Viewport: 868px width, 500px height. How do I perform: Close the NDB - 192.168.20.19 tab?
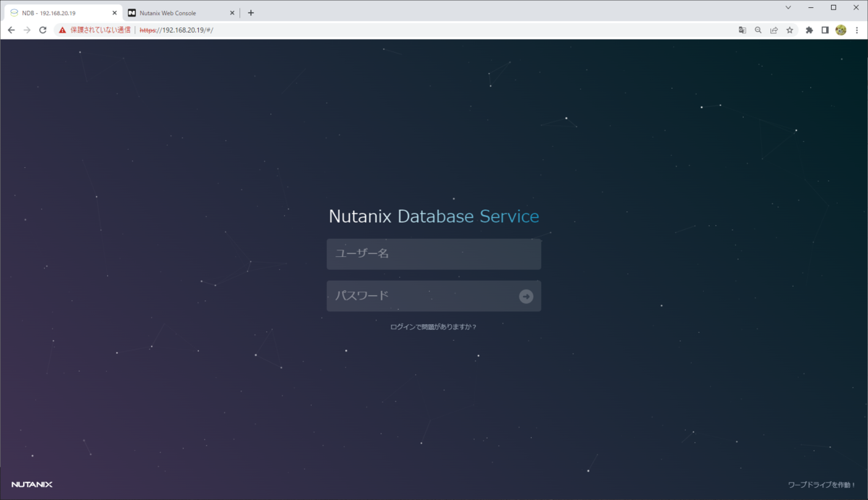[x=114, y=13]
